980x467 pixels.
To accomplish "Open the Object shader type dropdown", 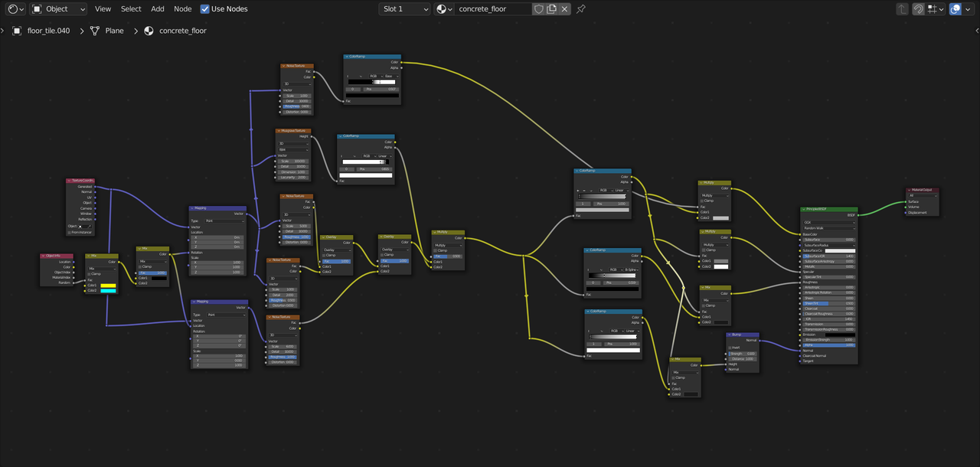I will pos(60,9).
